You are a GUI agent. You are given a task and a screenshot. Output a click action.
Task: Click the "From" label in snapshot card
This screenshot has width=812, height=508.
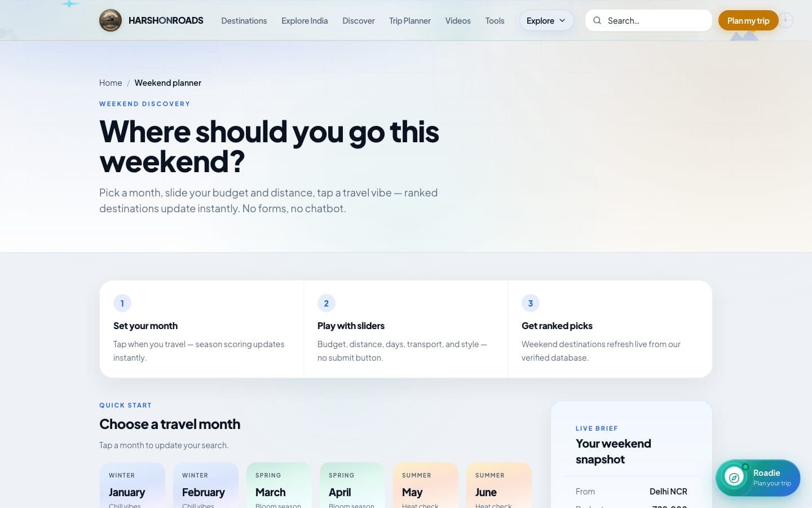coord(585,492)
